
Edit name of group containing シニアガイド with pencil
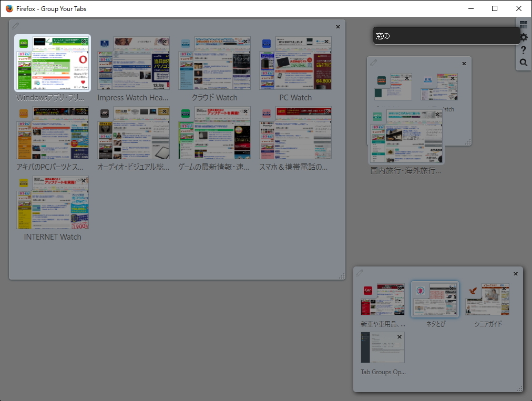[360, 273]
